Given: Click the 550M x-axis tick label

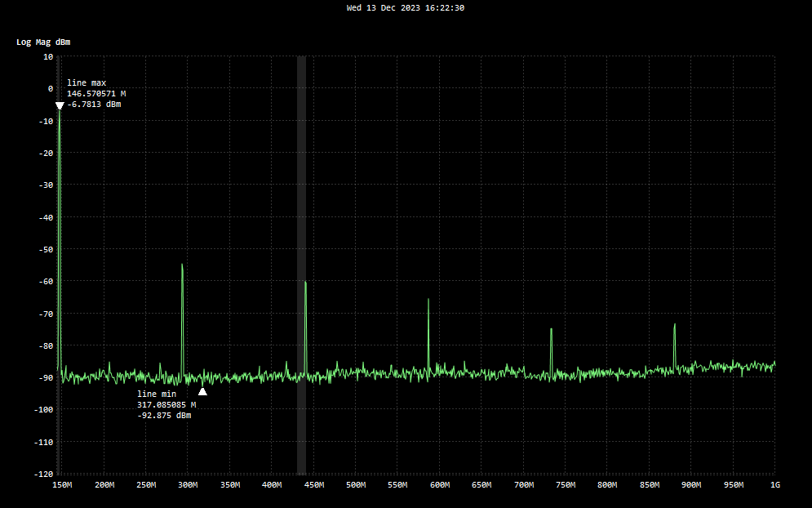Looking at the screenshot, I should (x=397, y=484).
